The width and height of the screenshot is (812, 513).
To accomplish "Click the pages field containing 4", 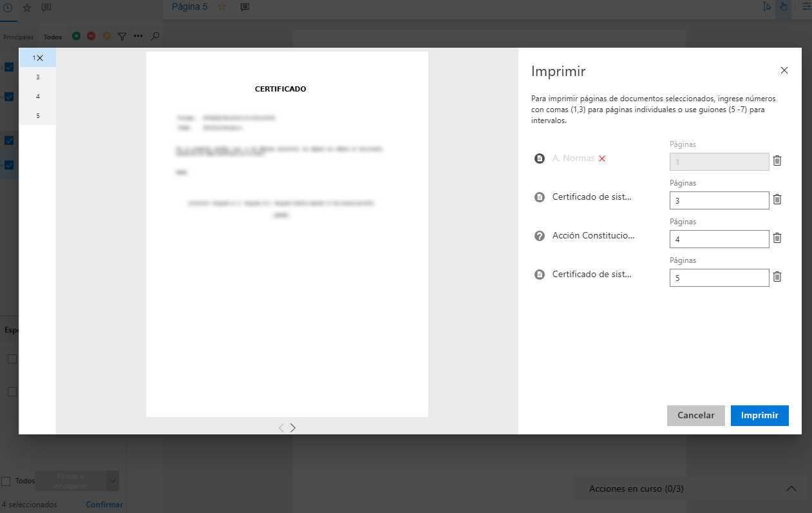I will pos(719,239).
